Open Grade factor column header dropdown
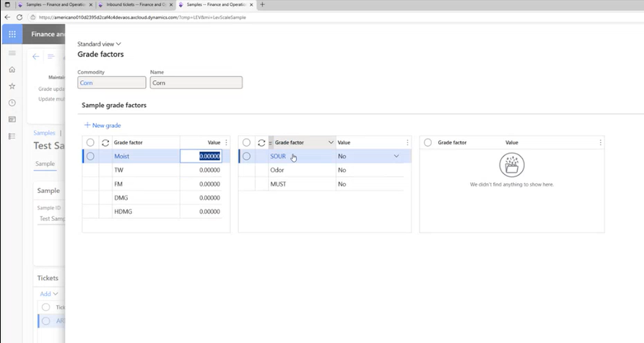This screenshot has width=644, height=343. coord(331,143)
